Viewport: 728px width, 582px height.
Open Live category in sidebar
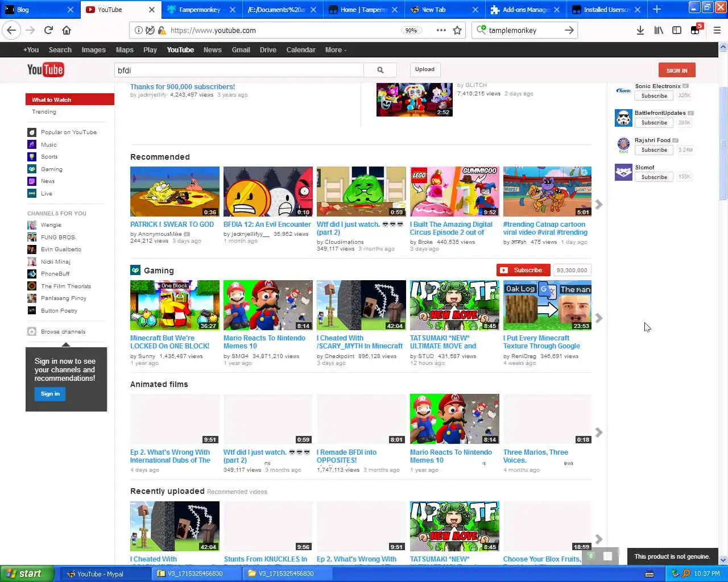click(x=47, y=194)
